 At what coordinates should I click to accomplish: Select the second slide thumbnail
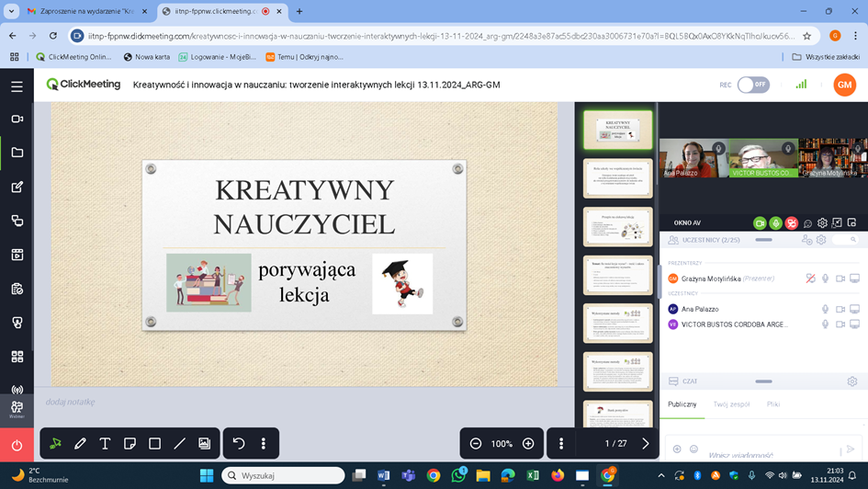618,178
